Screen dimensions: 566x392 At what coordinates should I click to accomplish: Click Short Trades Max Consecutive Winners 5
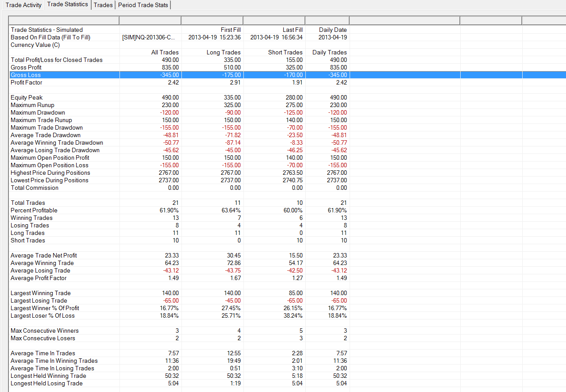point(301,331)
